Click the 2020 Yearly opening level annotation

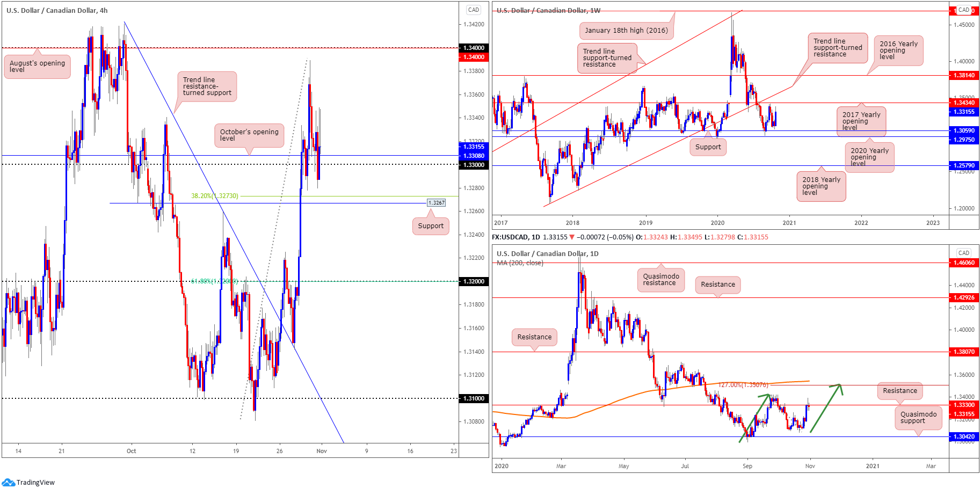pyautogui.click(x=869, y=157)
